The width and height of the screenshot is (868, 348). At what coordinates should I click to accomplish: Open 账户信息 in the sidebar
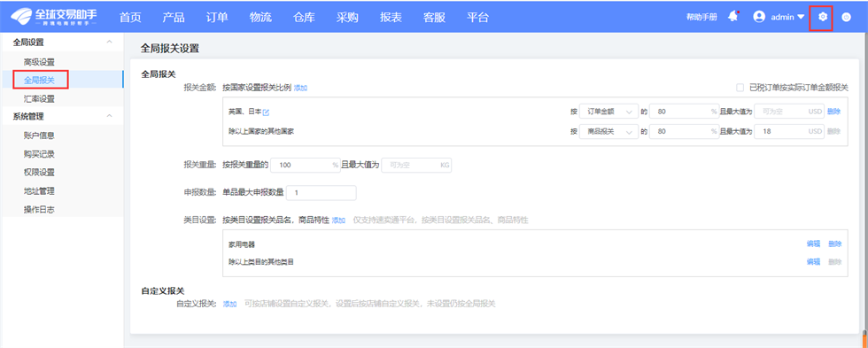[x=39, y=135]
